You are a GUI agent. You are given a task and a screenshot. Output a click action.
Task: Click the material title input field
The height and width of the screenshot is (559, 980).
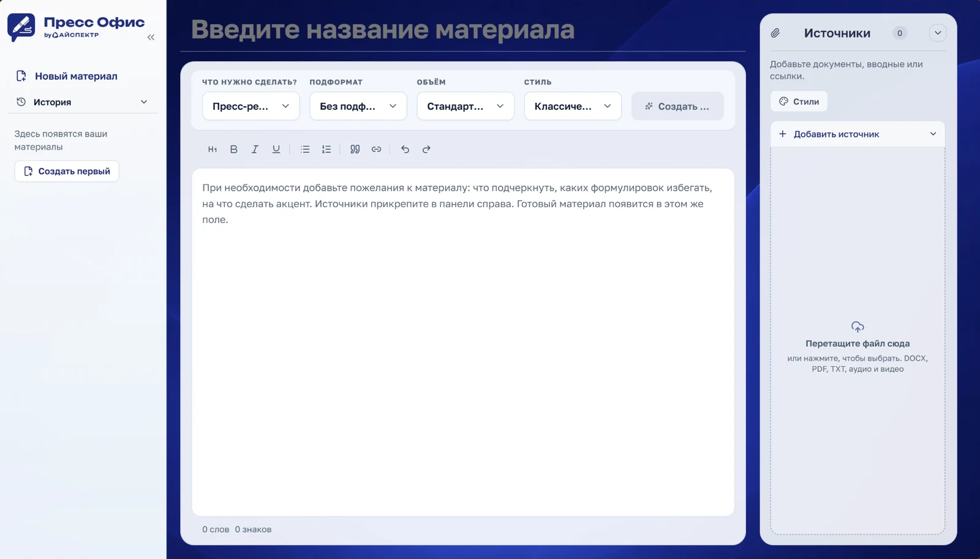coord(463,29)
